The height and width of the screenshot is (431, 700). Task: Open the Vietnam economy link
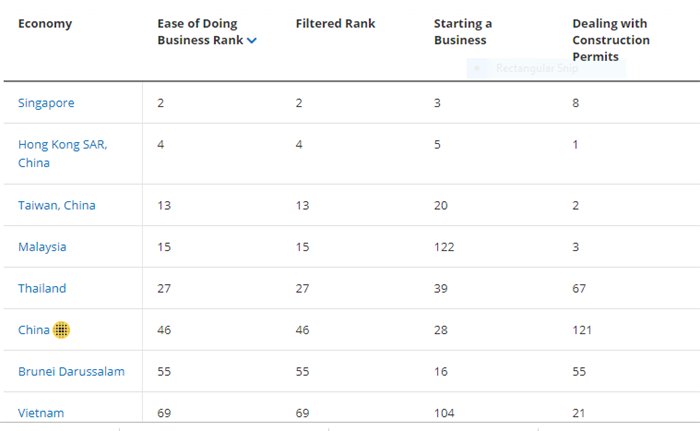tap(41, 412)
